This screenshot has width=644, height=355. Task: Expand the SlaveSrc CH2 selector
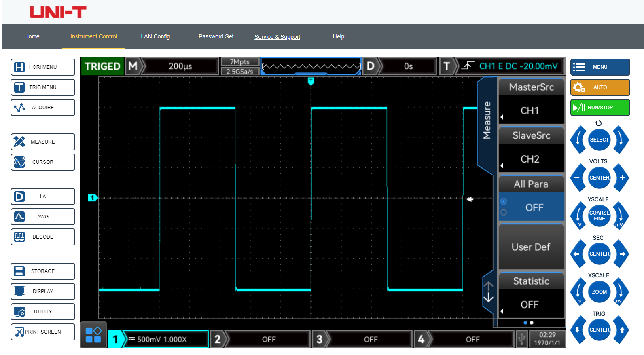coord(531,159)
